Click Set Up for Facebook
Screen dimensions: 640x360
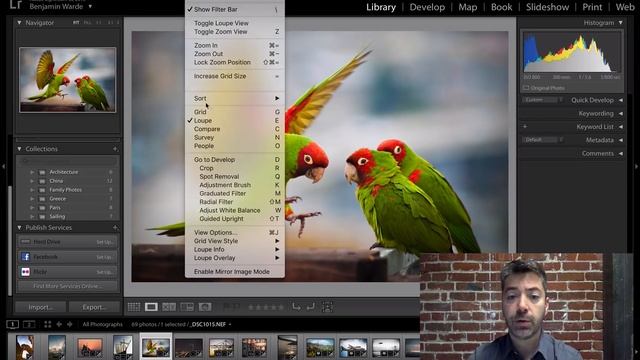tap(104, 257)
